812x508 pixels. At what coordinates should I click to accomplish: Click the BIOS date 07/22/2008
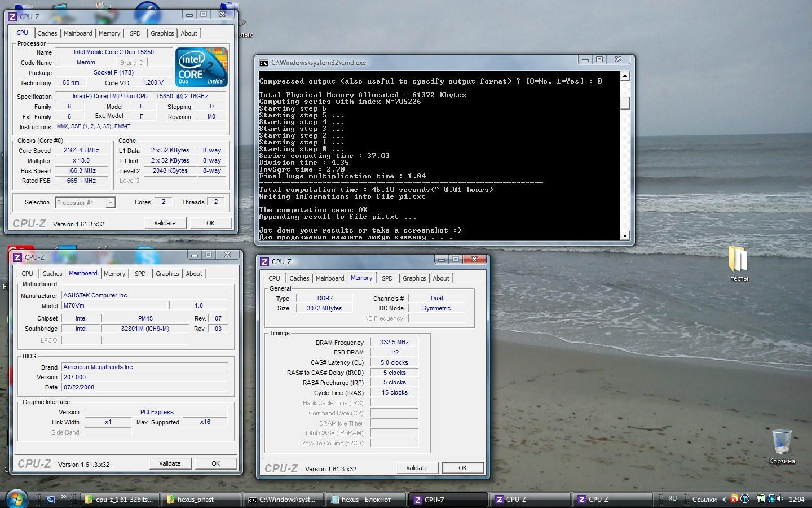tap(144, 387)
